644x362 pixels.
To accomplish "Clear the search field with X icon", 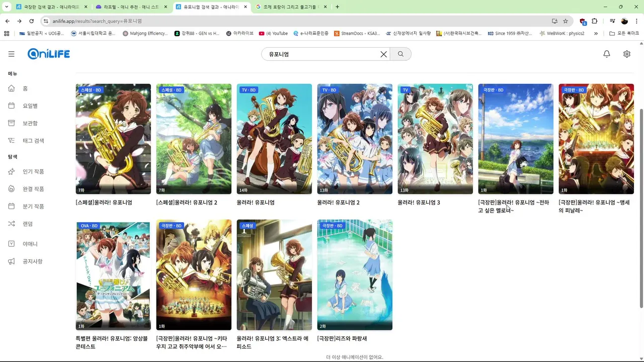I will tap(383, 54).
